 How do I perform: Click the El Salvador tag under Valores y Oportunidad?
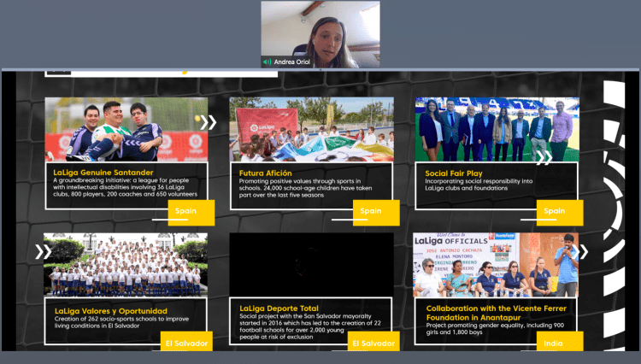pos(186,341)
